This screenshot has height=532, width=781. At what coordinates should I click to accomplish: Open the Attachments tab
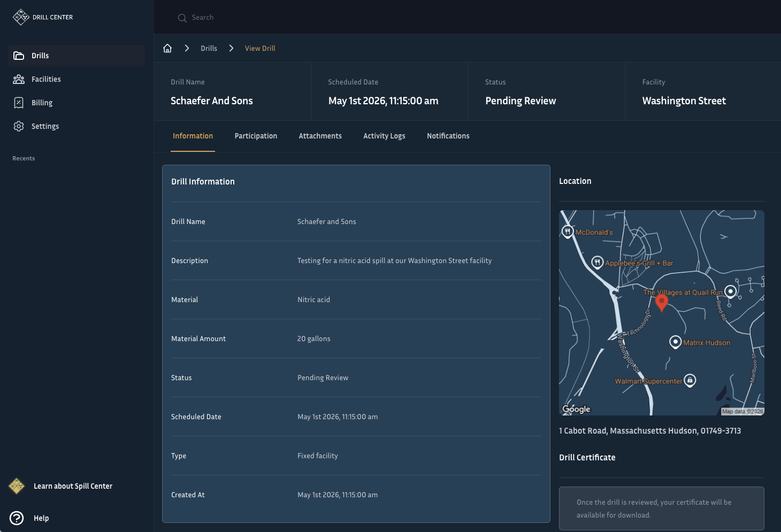click(320, 136)
